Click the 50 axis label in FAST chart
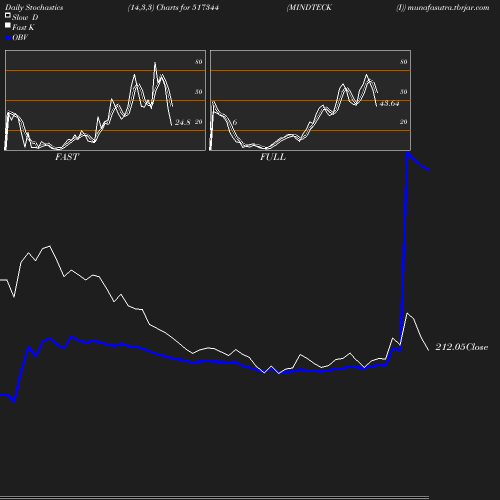 (x=199, y=92)
